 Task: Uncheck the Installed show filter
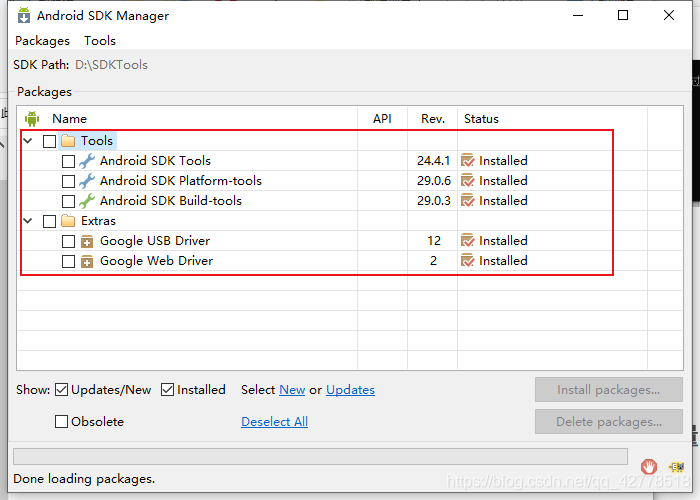tap(167, 390)
